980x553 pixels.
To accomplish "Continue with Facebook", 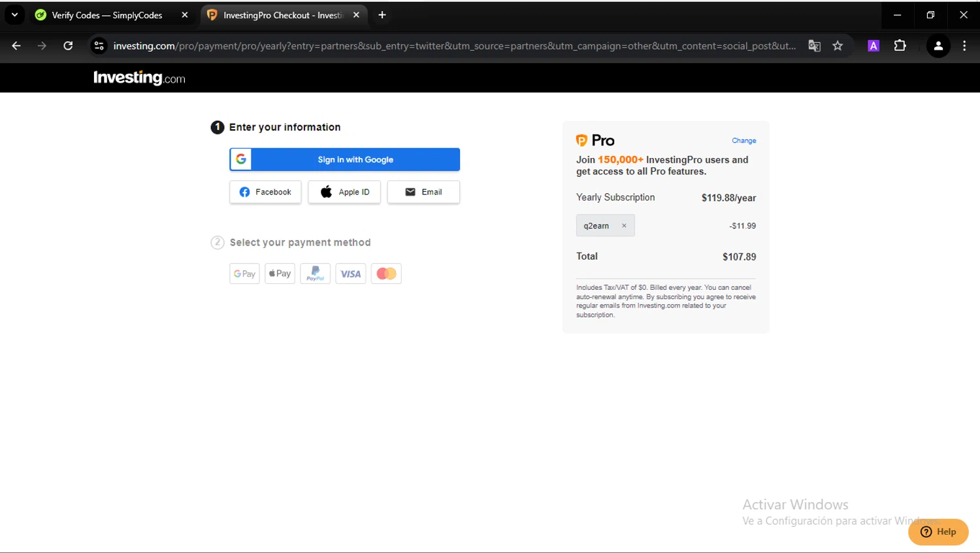I will pos(265,192).
